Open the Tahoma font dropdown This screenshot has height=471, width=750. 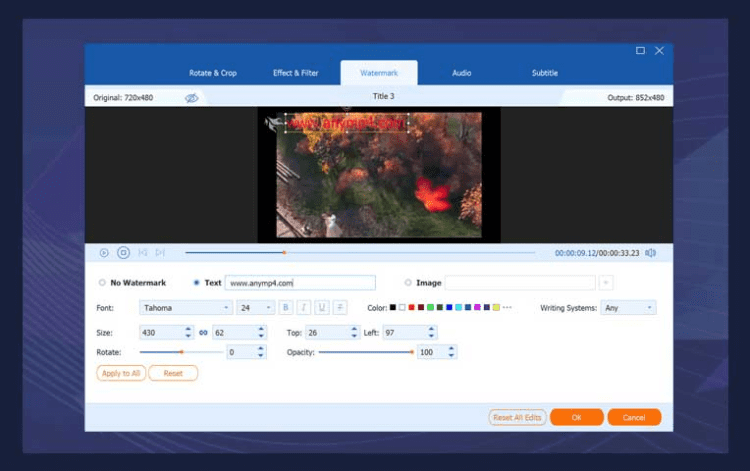[x=186, y=308]
